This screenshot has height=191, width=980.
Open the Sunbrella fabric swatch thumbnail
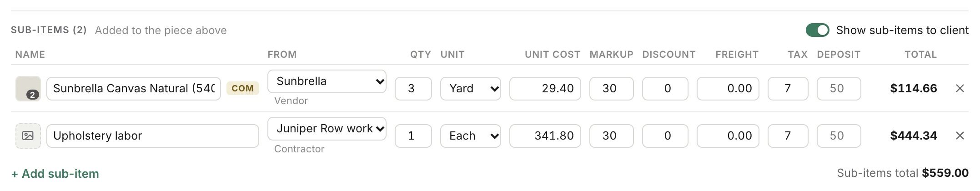coord(28,88)
